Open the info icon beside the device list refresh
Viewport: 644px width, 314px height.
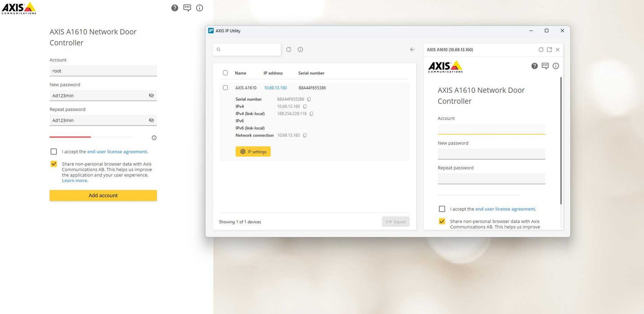(x=300, y=49)
